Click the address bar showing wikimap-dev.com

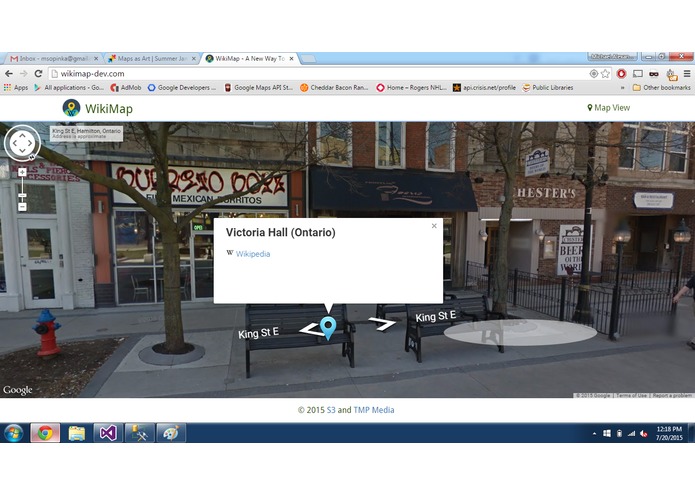tap(319, 74)
